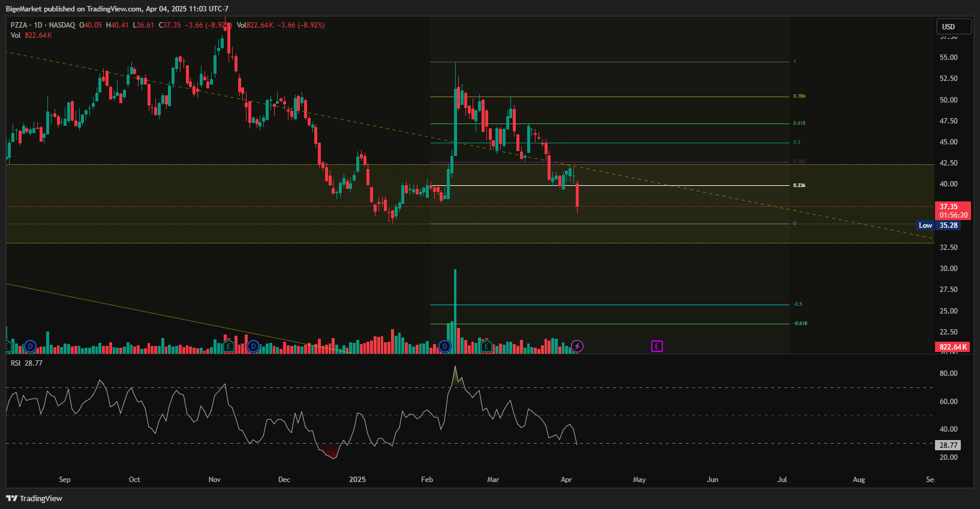Click the 55.00 price scale label
980x509 pixels.
click(x=949, y=58)
